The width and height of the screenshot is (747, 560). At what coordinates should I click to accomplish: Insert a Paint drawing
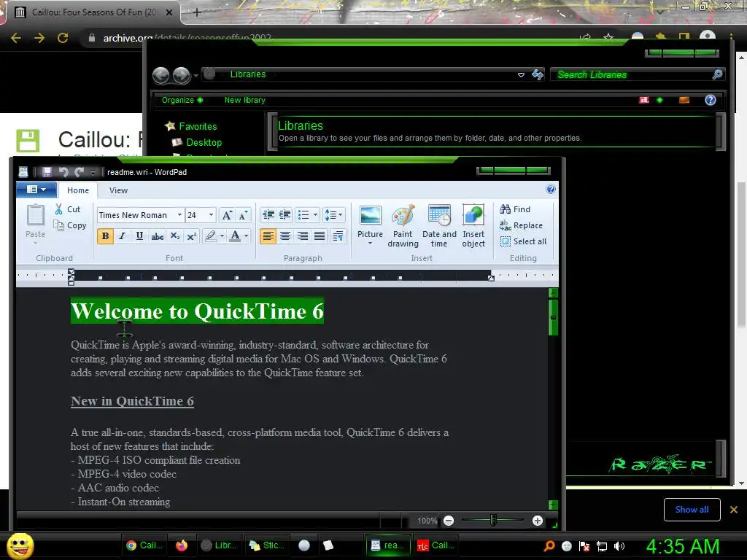coord(403,226)
